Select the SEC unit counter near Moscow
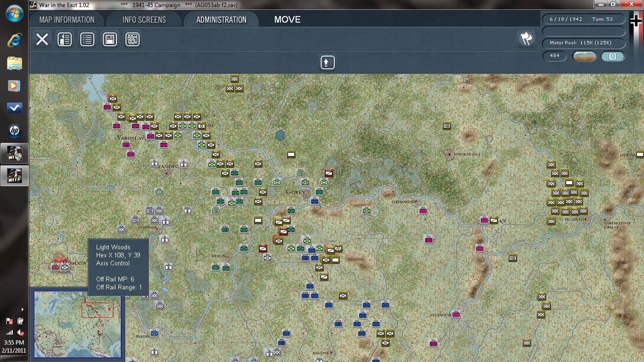 [55, 267]
